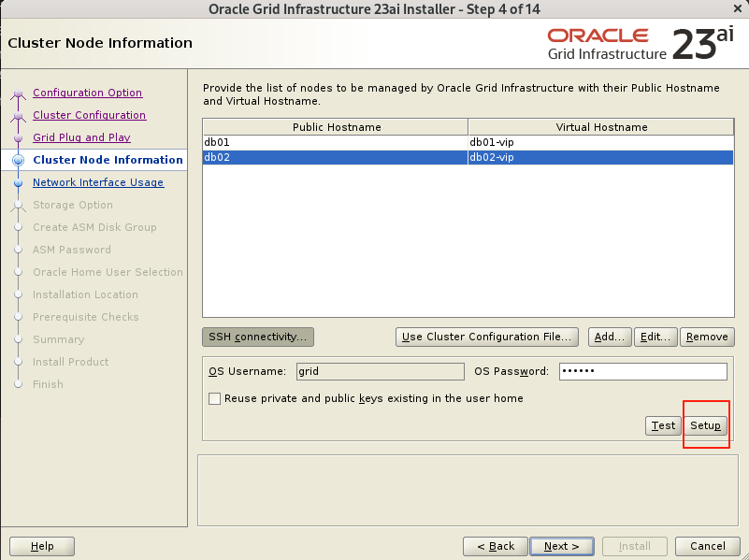Click the Add node button
This screenshot has width=749, height=560.
pos(610,337)
